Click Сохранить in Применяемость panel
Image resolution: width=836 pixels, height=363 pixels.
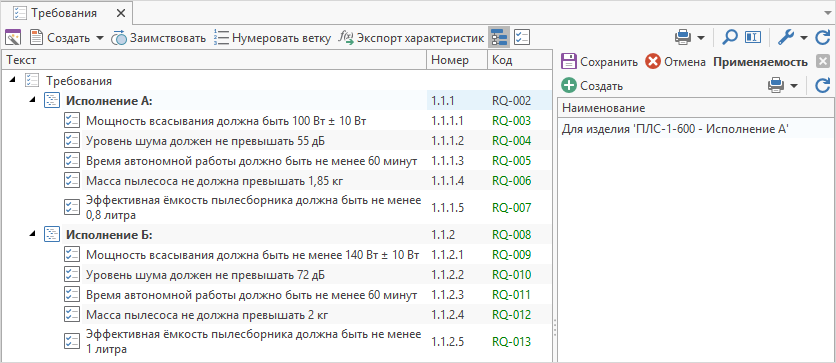(x=599, y=61)
